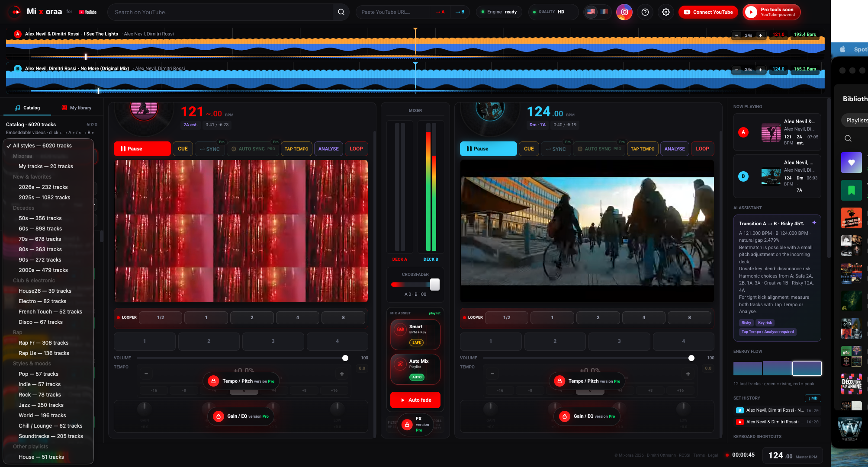Switch to the Catalog tab
Screen dimensions: 868x467
pos(27,108)
